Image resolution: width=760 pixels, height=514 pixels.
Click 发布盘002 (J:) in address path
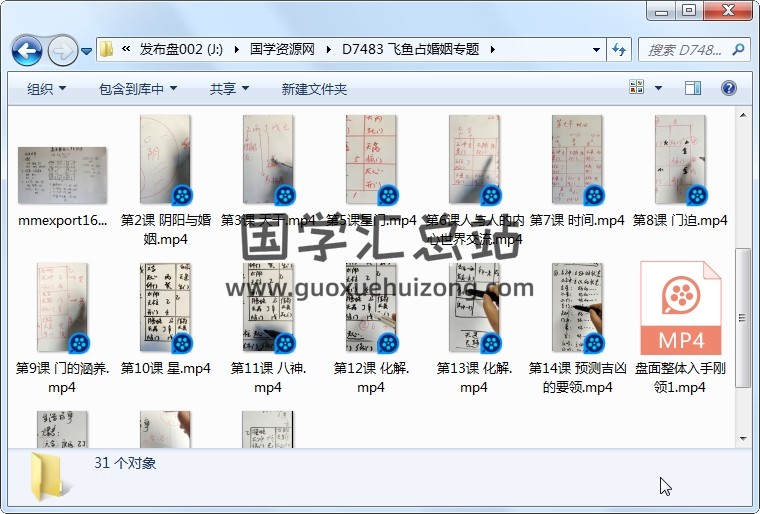181,49
